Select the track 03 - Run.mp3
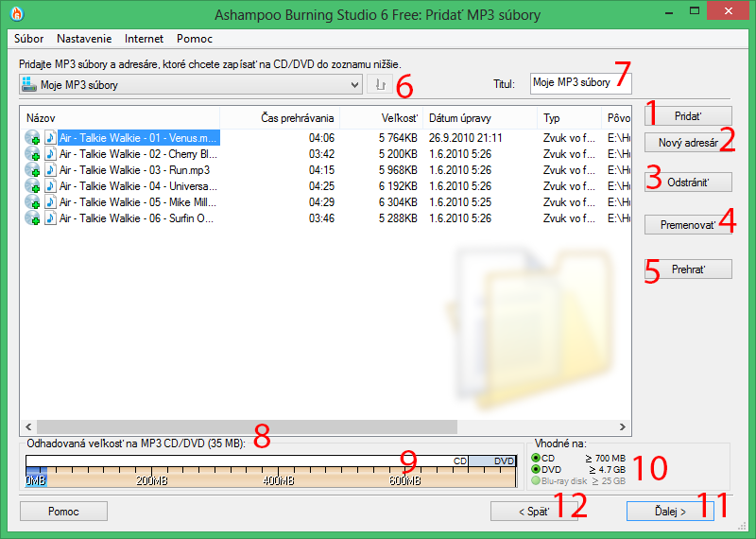This screenshot has height=539, width=756. click(x=135, y=170)
